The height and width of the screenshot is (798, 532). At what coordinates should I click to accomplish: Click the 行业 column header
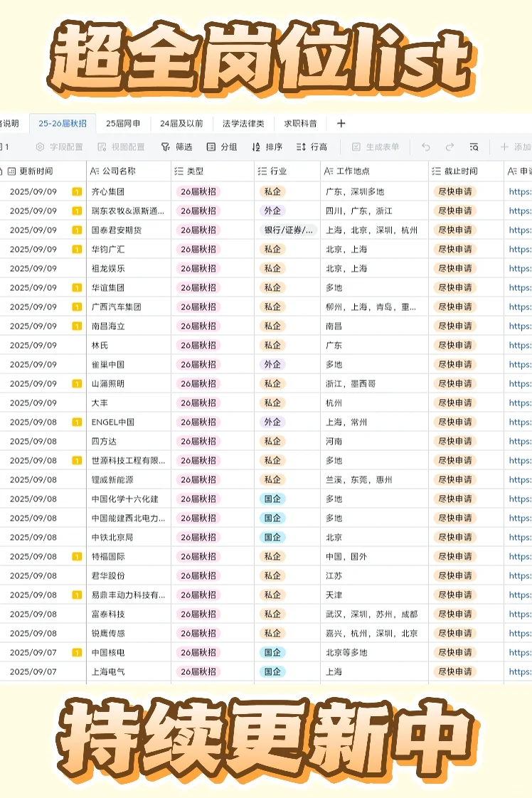coord(287,171)
